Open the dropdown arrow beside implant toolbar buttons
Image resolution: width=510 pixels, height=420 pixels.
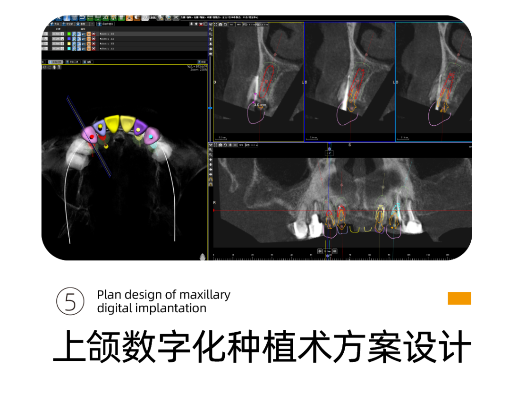click(x=92, y=24)
